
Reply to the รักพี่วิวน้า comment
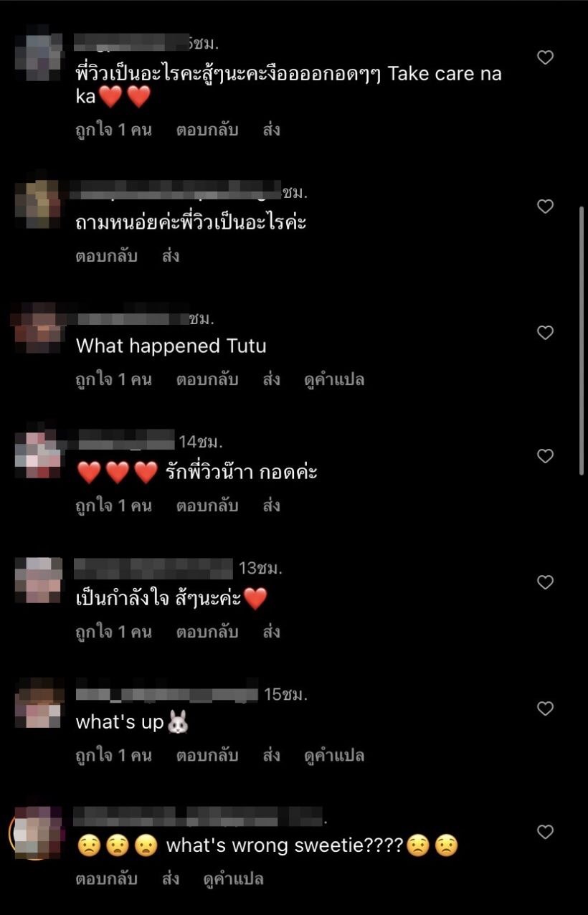[x=207, y=506]
